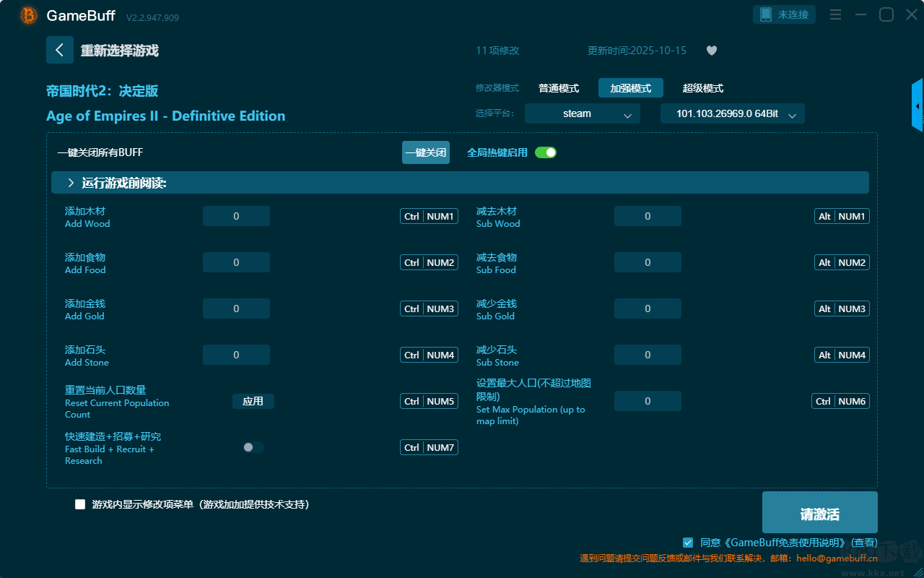Viewport: 924px width, 578px height.
Task: Click the Ctrl NUM2 hotkey box
Action: coord(429,262)
